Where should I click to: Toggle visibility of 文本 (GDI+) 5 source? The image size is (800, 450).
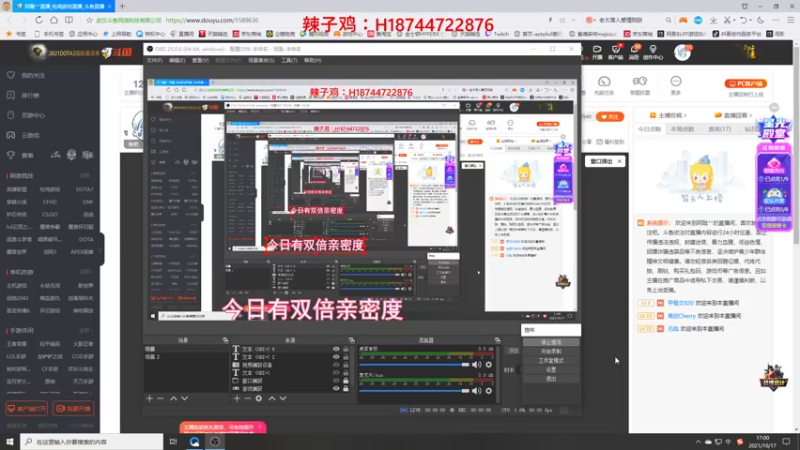336,349
